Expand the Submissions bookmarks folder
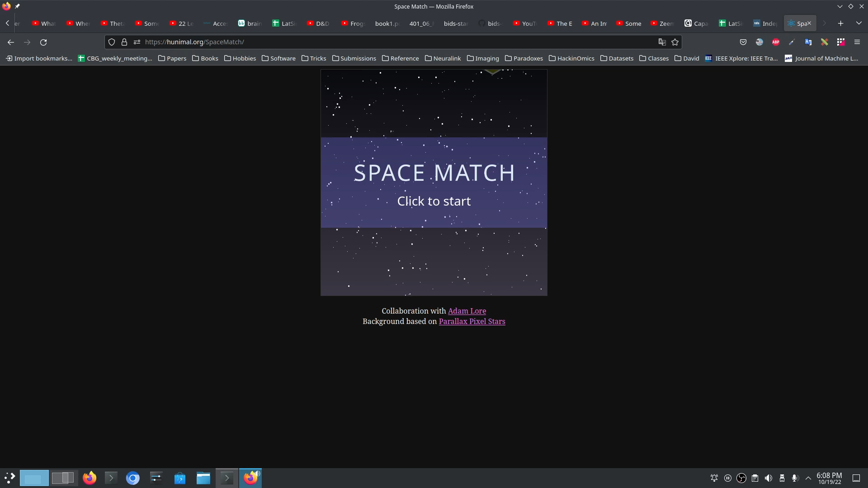This screenshot has width=868, height=488. point(354,58)
